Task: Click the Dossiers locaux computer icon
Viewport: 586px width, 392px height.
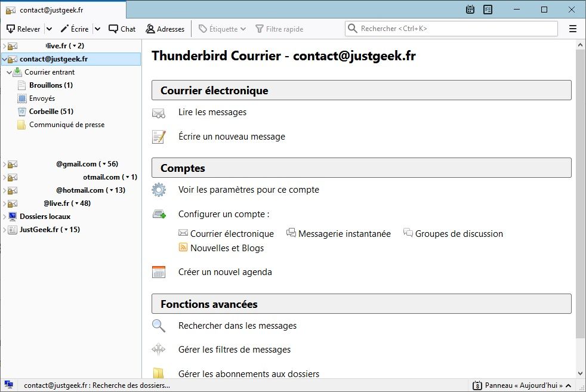Action: (x=13, y=217)
